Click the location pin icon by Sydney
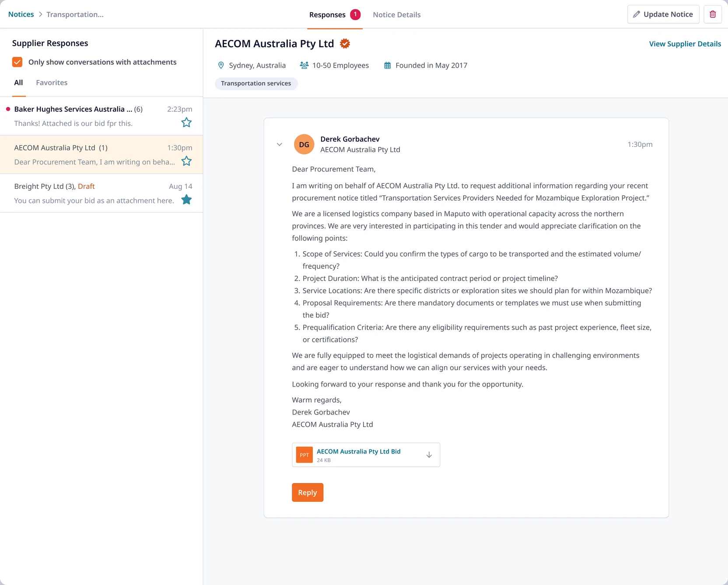 coord(221,66)
